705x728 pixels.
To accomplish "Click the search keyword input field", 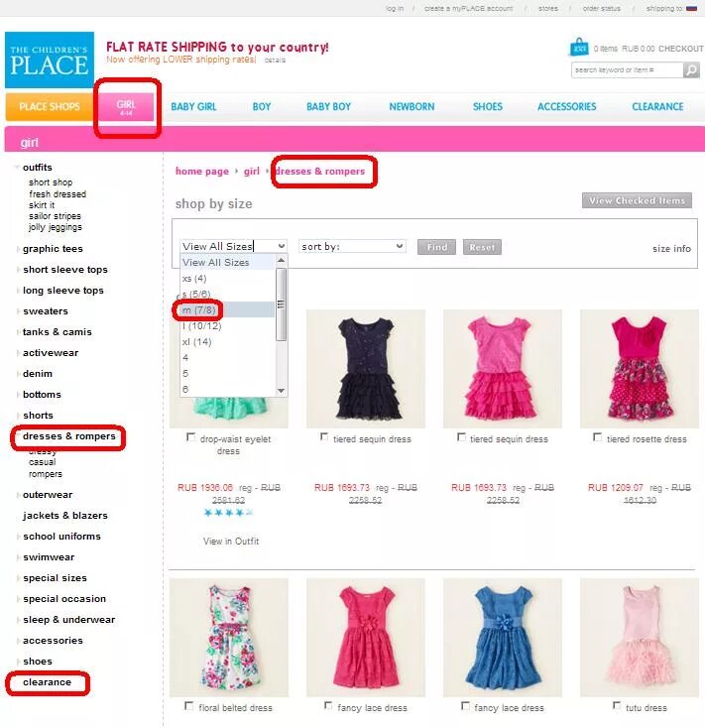I will click(x=627, y=70).
